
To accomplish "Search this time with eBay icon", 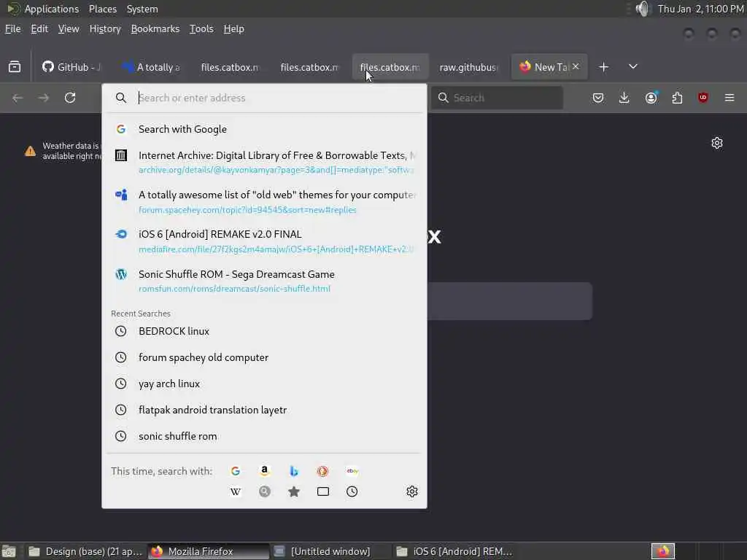I will [352, 471].
